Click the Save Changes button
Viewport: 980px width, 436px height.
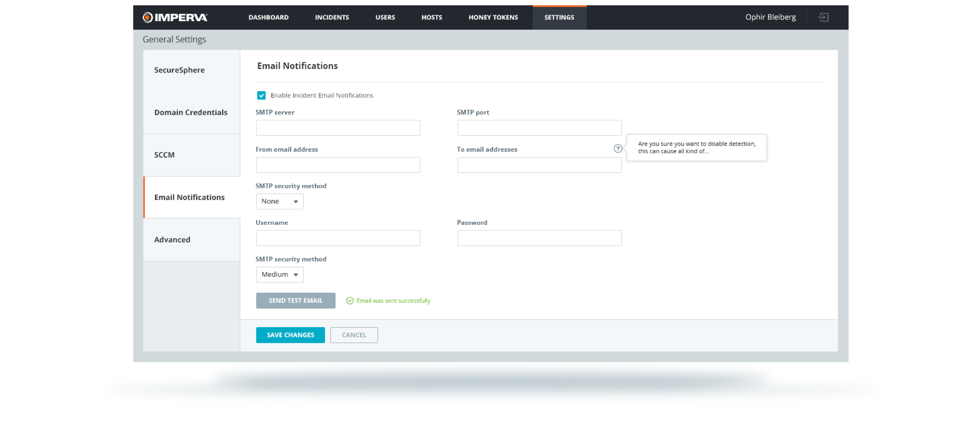click(290, 335)
